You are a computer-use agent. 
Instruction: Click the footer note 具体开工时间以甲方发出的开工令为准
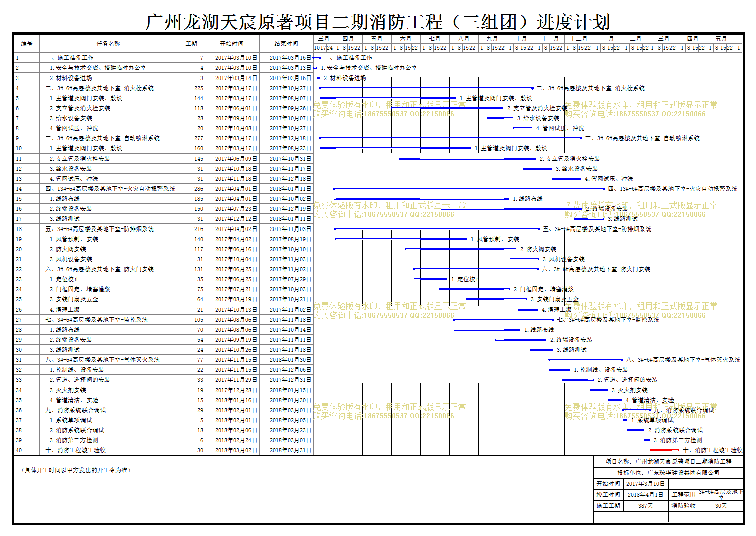(x=76, y=470)
